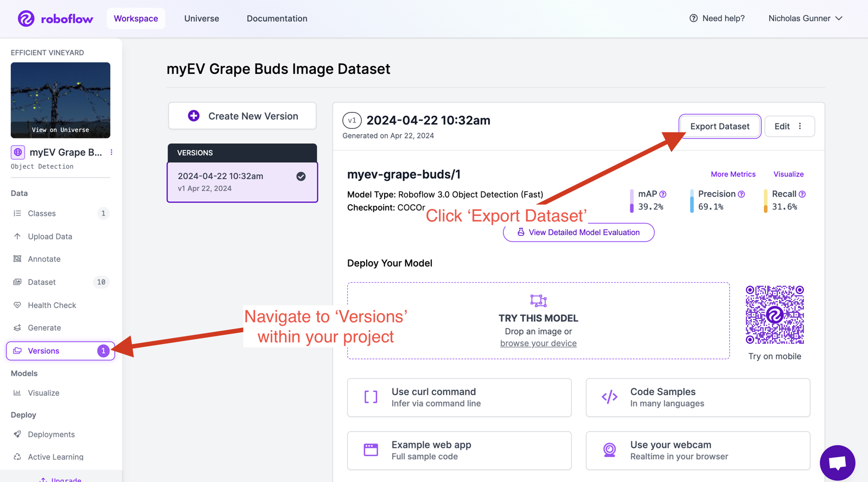Open Nicholas Gunner account dropdown
Screen dimensions: 868x482
(806, 18)
